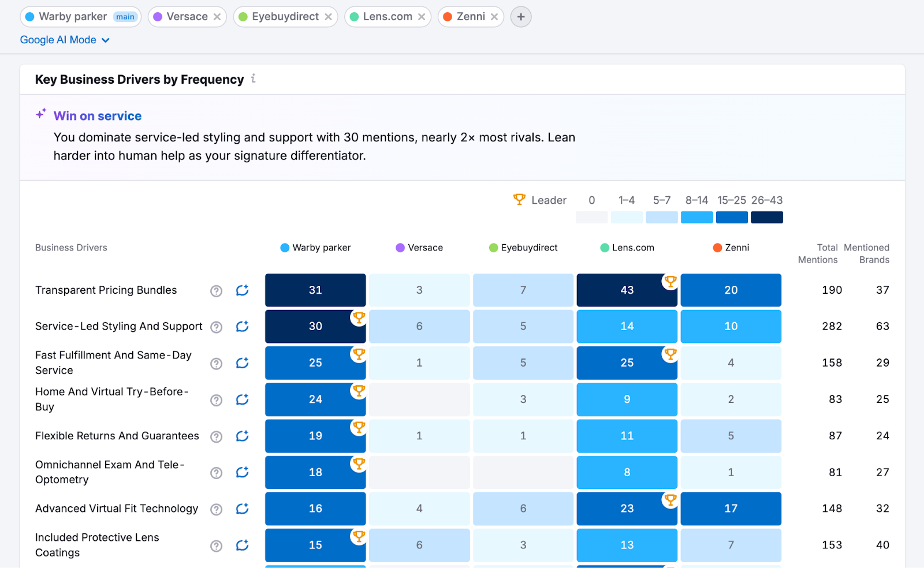The height and width of the screenshot is (568, 924).
Task: Click AI refresh icon for Advanced Virtual Fit
Action: coord(242,509)
